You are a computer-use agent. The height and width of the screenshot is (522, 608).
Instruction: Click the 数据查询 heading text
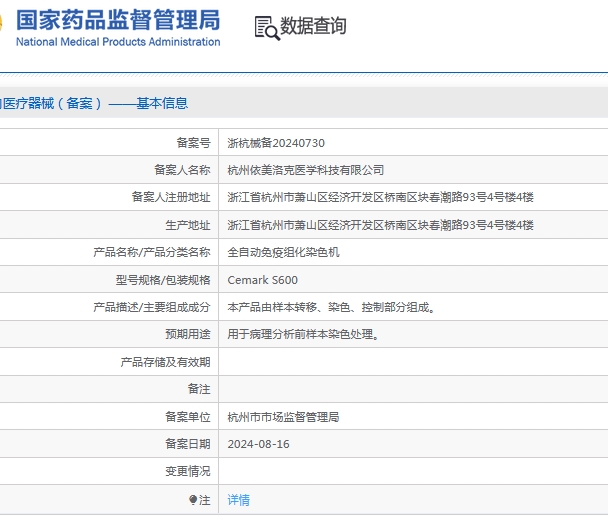click(313, 26)
